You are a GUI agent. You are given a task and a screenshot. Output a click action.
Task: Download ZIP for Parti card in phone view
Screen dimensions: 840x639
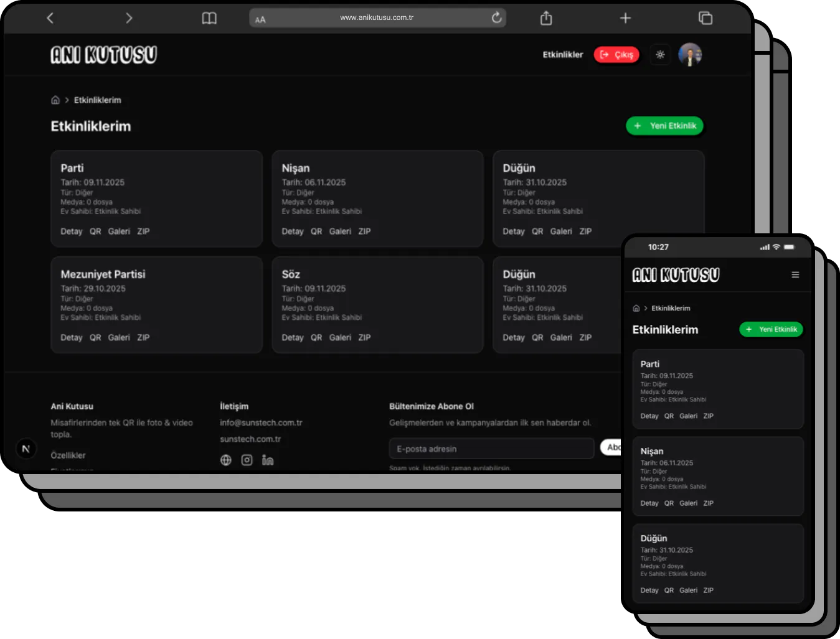709,416
